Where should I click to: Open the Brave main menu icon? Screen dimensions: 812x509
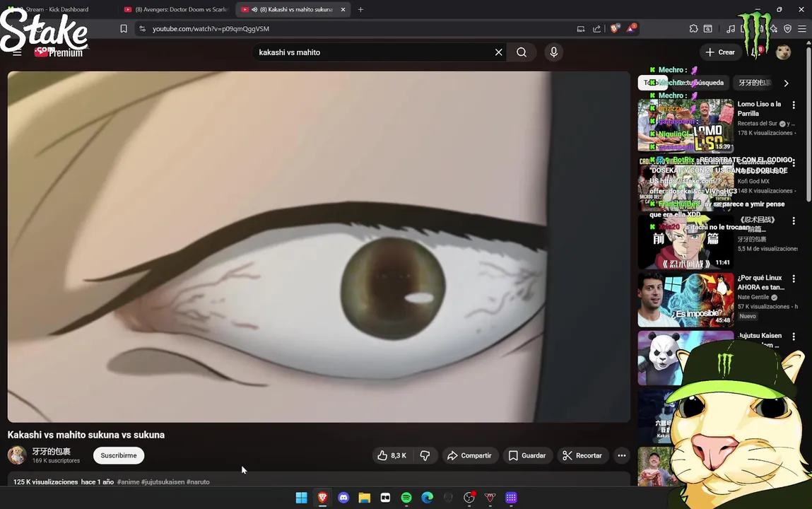point(801,29)
